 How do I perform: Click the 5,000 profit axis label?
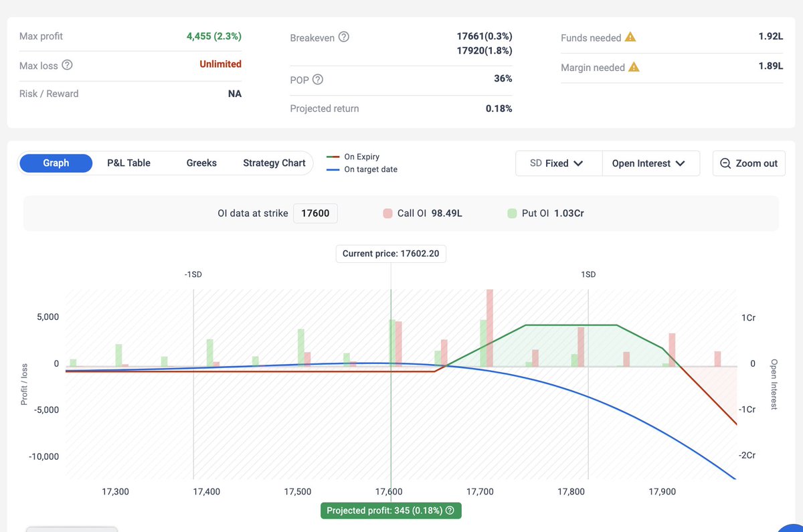(x=48, y=317)
